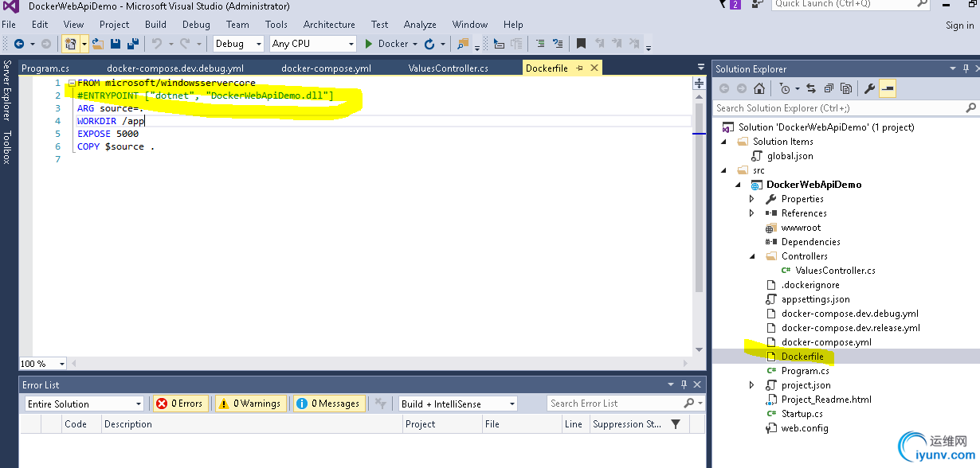The image size is (980, 468).
Task: Open the Analyze menu
Action: pos(420,25)
